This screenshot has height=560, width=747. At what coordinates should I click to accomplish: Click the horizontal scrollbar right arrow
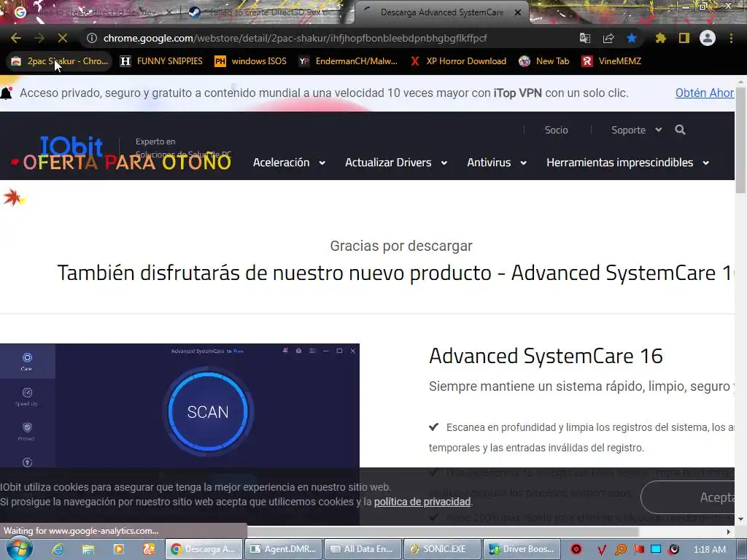[729, 532]
